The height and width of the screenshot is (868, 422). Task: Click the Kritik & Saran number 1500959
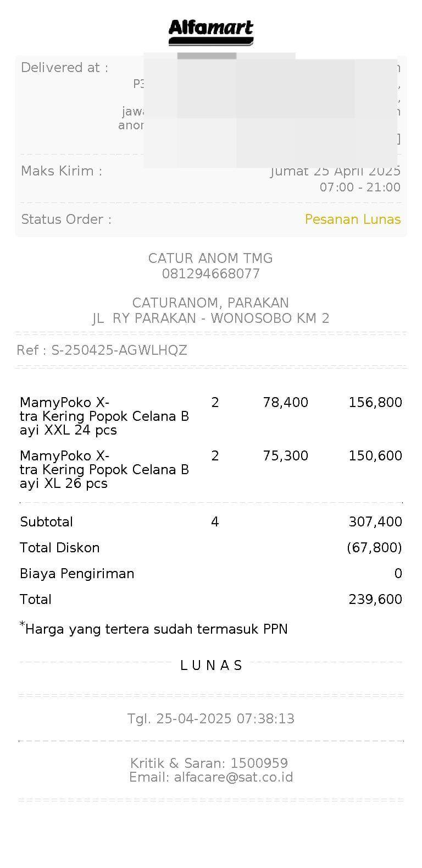(259, 763)
